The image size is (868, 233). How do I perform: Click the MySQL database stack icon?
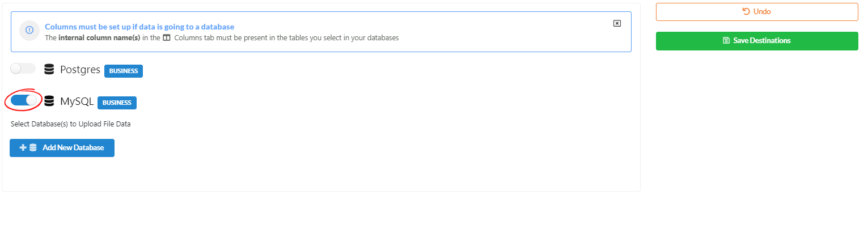click(x=49, y=101)
